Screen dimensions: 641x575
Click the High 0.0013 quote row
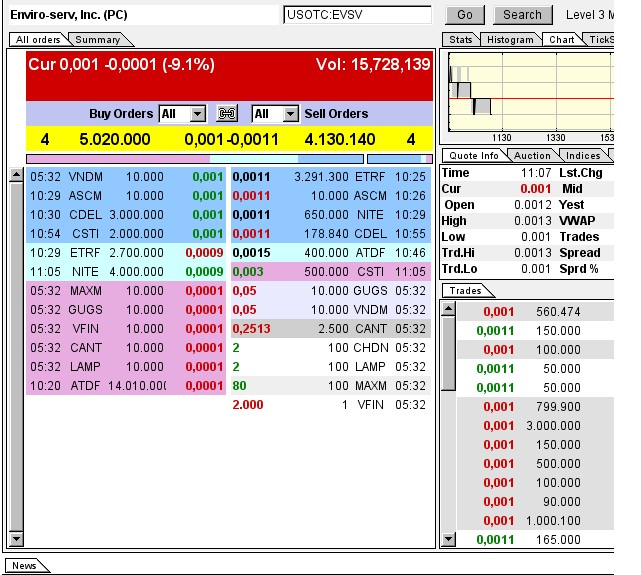(x=499, y=221)
